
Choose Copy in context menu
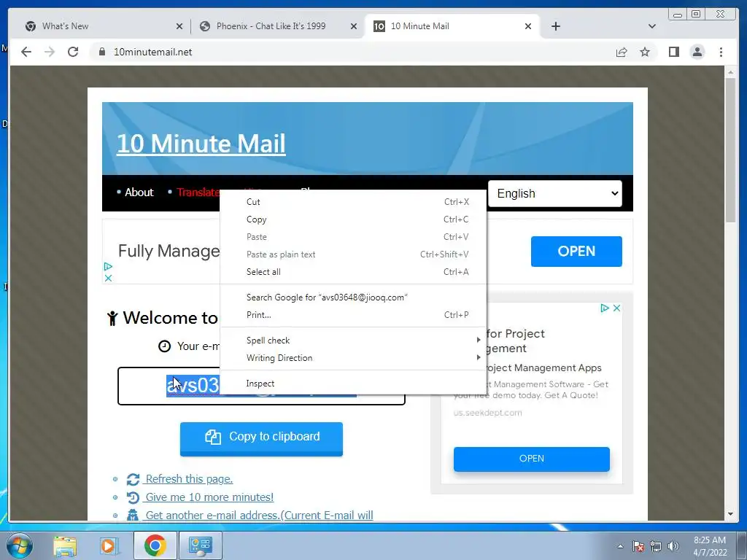coord(353,219)
